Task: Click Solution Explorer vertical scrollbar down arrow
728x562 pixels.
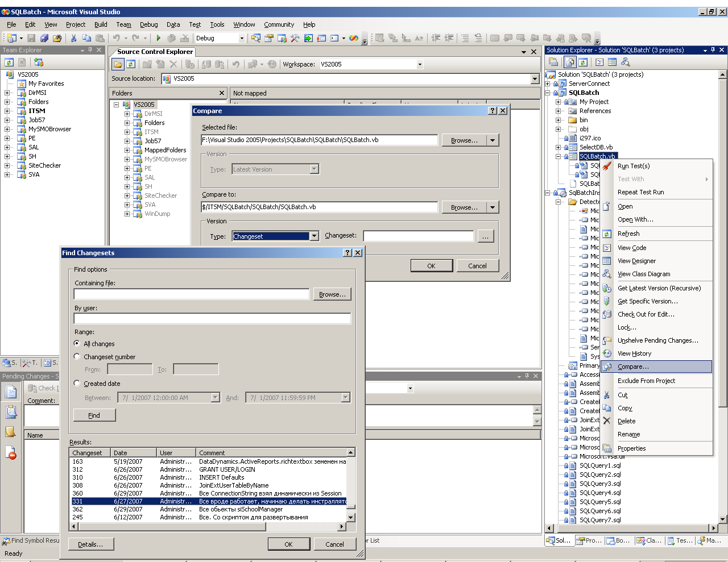Action: pos(722,518)
